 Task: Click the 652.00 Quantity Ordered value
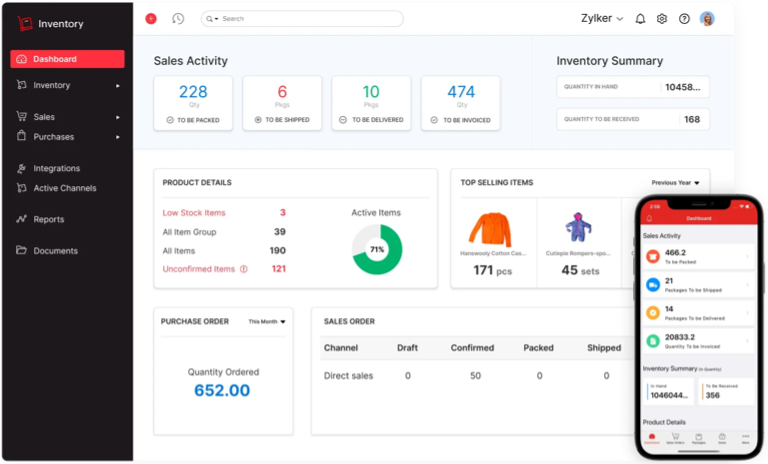(222, 391)
